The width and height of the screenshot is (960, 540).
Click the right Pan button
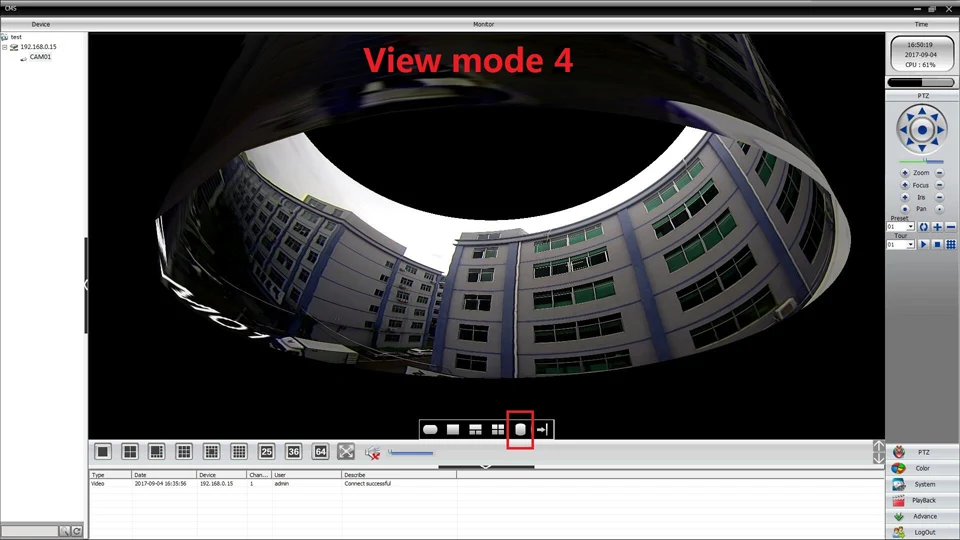click(x=940, y=209)
